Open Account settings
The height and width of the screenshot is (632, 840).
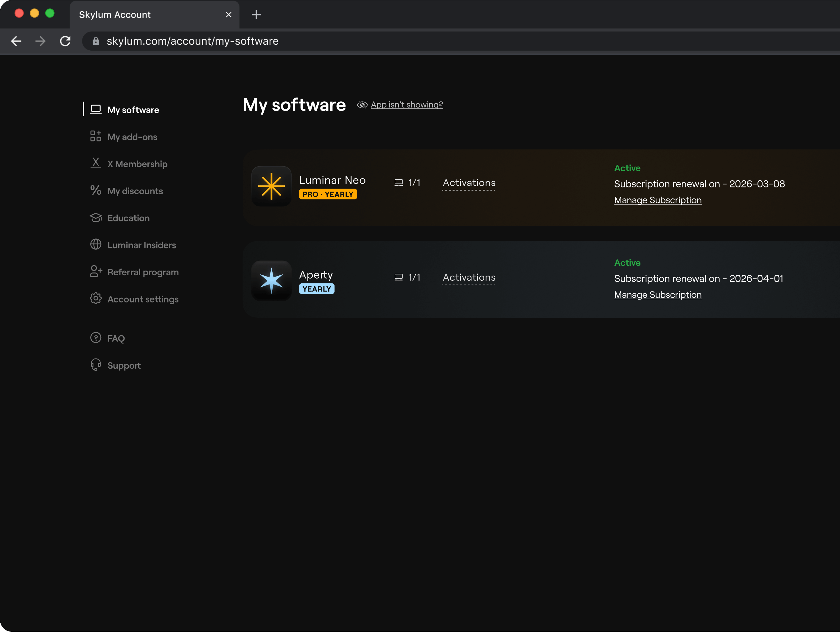143,299
